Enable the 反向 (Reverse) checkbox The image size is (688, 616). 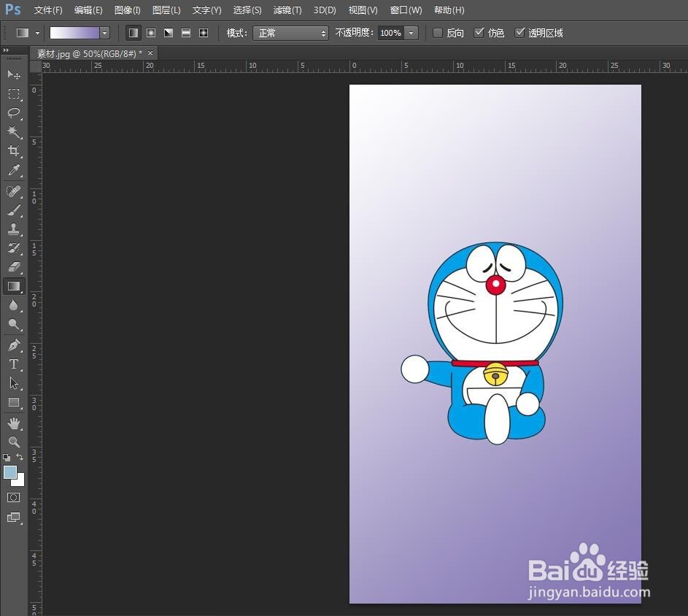tap(438, 33)
